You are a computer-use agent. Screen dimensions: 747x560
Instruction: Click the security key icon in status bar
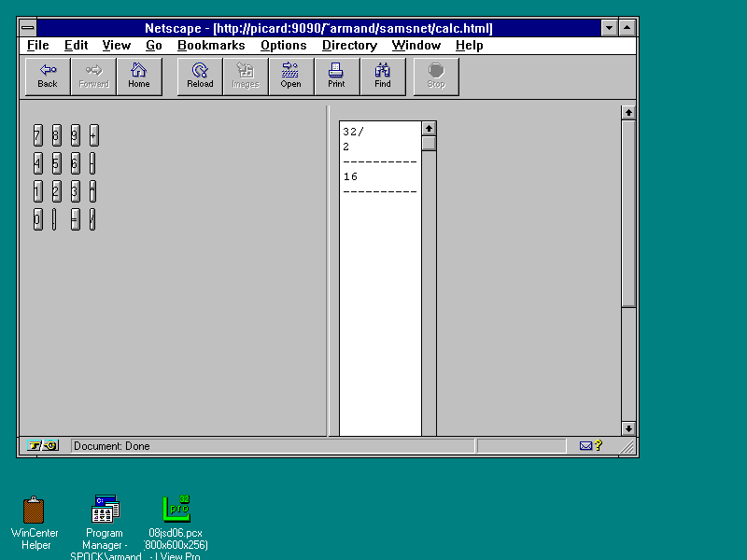(x=43, y=446)
